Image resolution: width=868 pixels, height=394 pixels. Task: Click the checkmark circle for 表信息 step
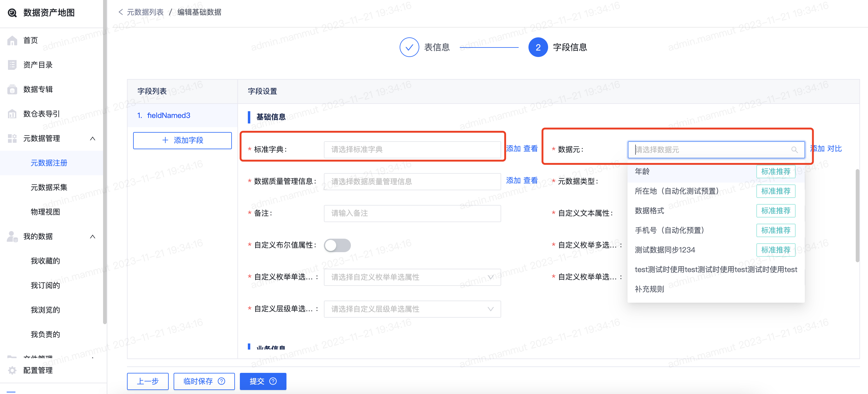pyautogui.click(x=409, y=47)
